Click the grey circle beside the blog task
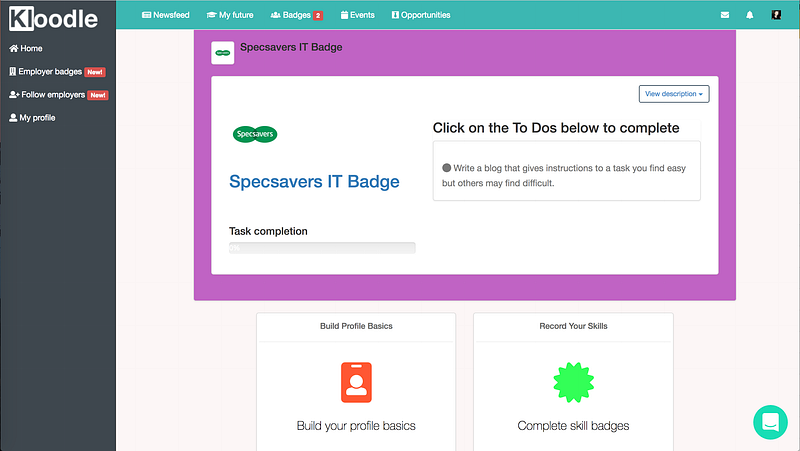800x451 pixels. pos(446,167)
